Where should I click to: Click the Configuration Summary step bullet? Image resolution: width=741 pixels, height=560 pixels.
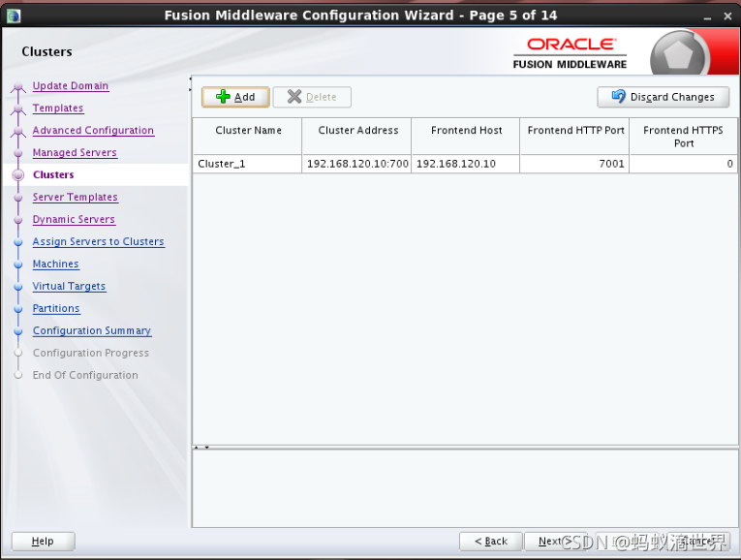(18, 330)
